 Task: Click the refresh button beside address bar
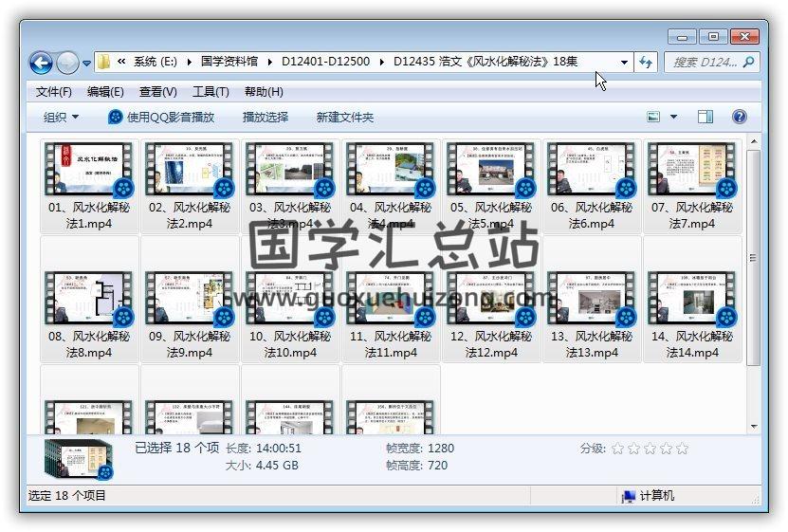646,63
